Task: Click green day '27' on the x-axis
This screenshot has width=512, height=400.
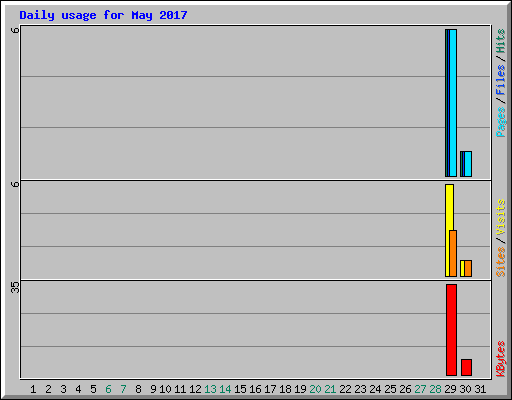Action: coord(420,389)
